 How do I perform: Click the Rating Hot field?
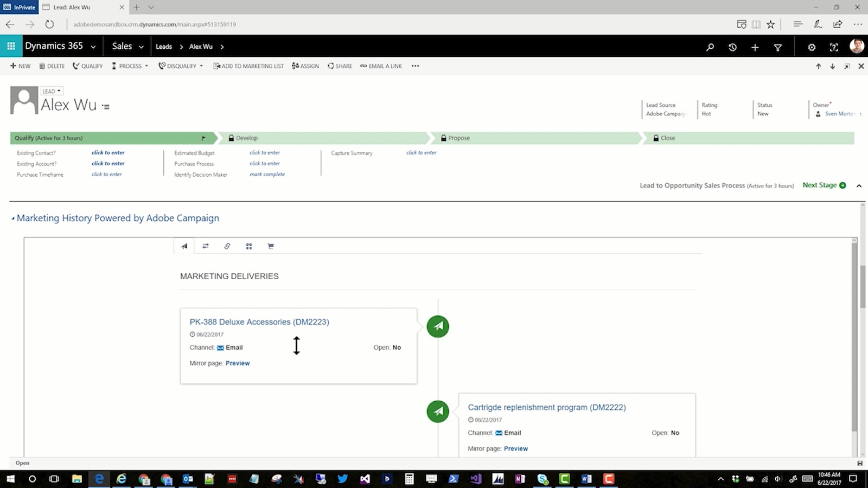(710, 110)
